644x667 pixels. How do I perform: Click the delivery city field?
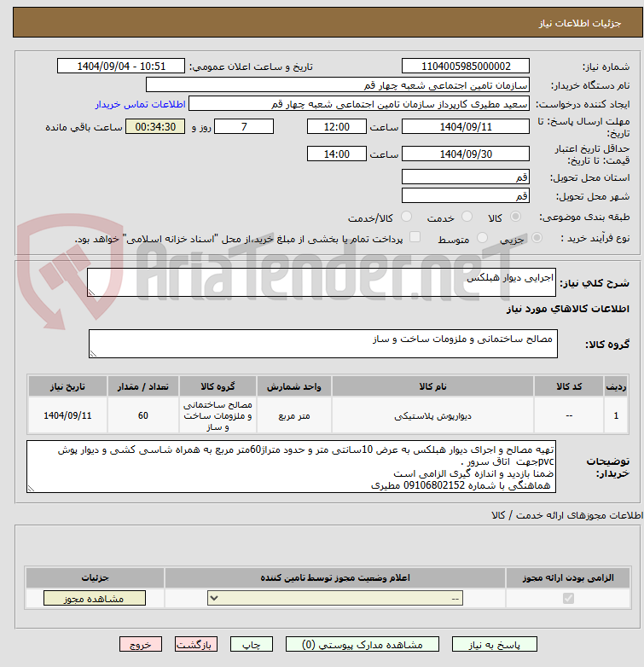tap(466, 195)
